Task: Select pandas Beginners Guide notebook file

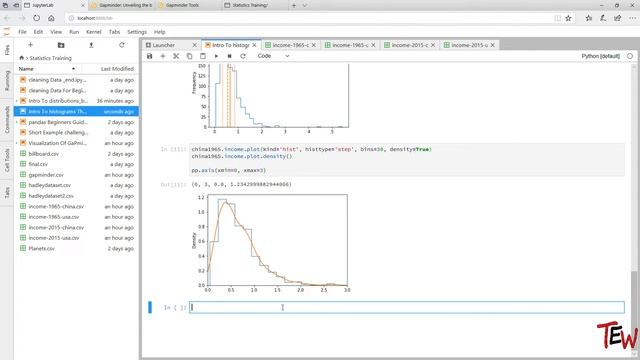Action: coord(77,122)
